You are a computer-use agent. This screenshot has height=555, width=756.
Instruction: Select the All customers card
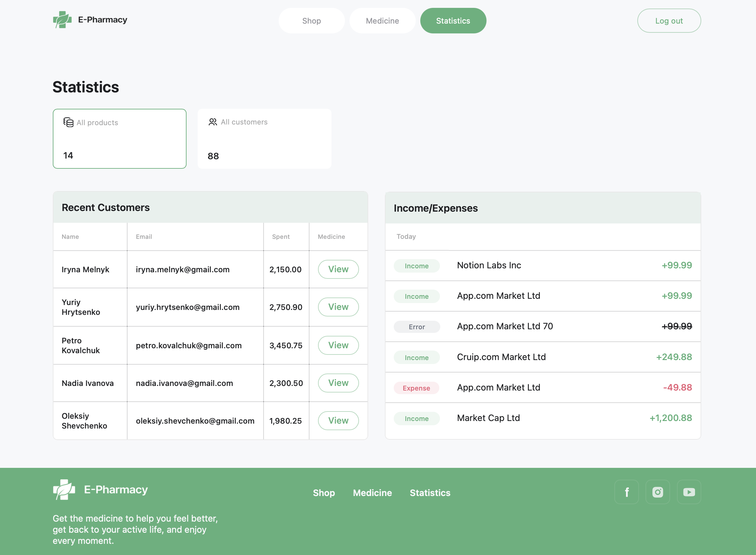click(x=265, y=139)
